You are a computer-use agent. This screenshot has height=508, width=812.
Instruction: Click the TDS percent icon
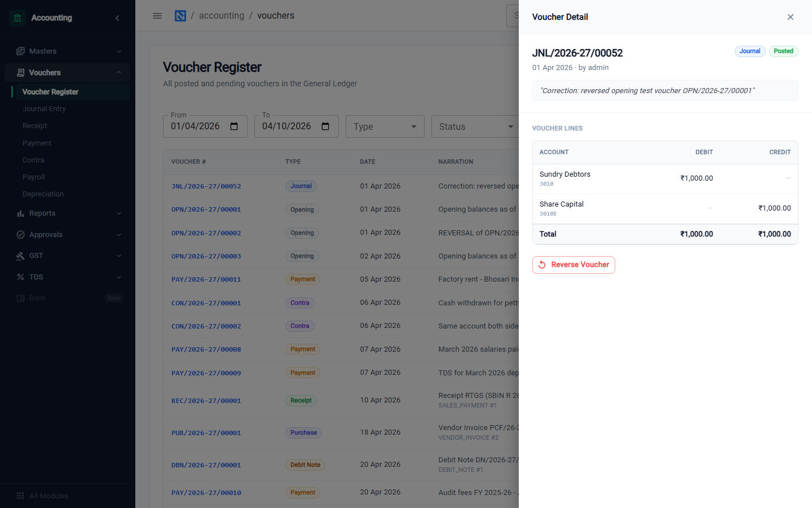(x=21, y=277)
